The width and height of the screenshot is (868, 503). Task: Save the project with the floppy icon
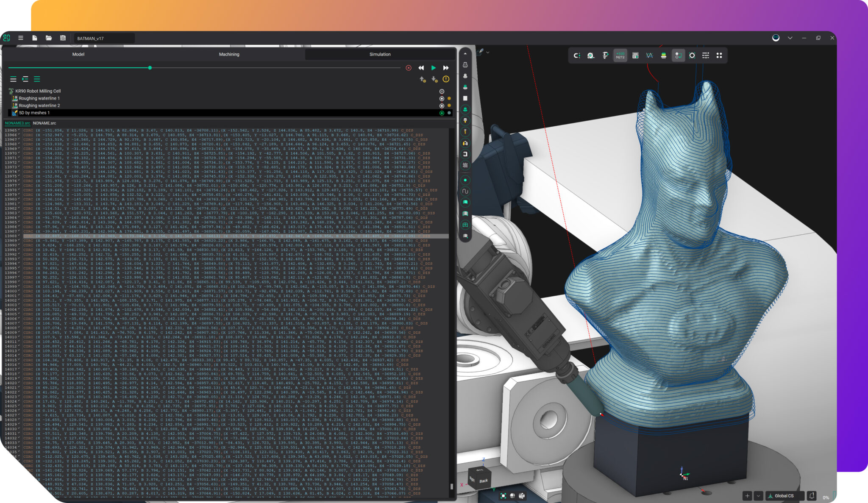tap(63, 38)
